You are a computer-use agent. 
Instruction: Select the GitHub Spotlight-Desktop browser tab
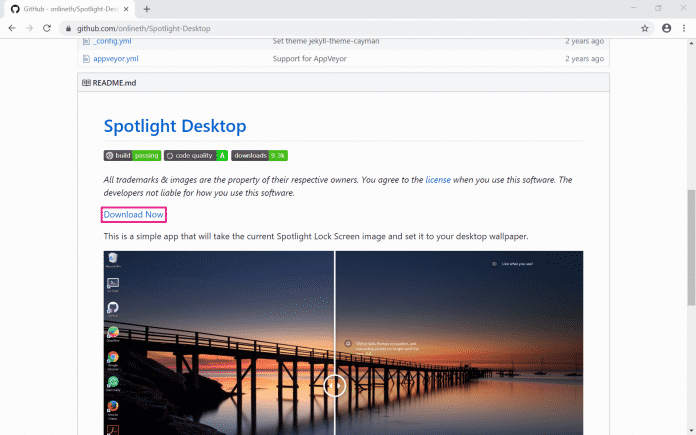tap(70, 9)
